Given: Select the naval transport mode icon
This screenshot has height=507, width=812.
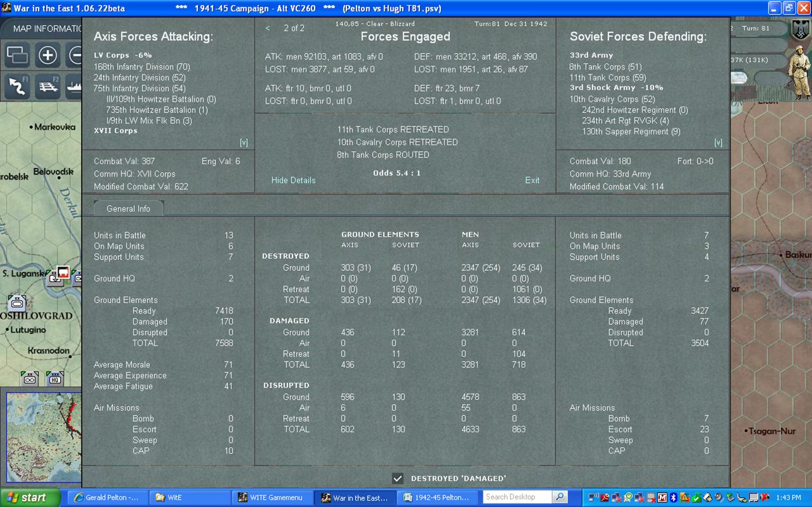Looking at the screenshot, I should tap(75, 87).
